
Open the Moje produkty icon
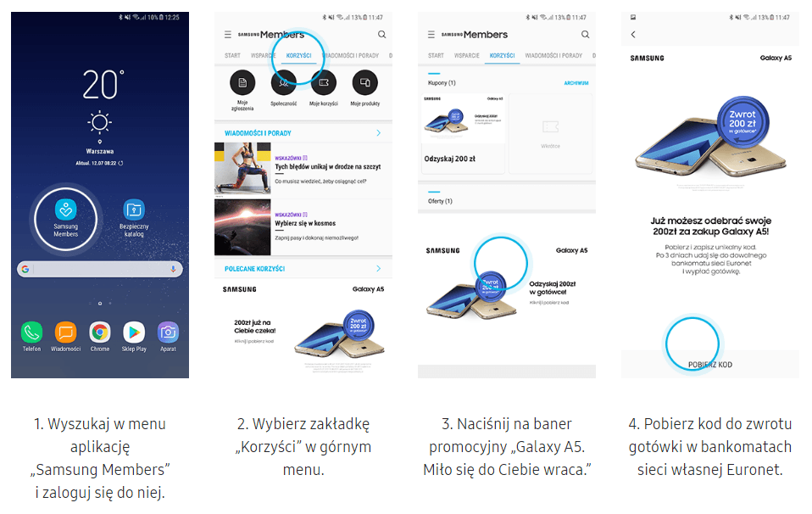click(365, 83)
